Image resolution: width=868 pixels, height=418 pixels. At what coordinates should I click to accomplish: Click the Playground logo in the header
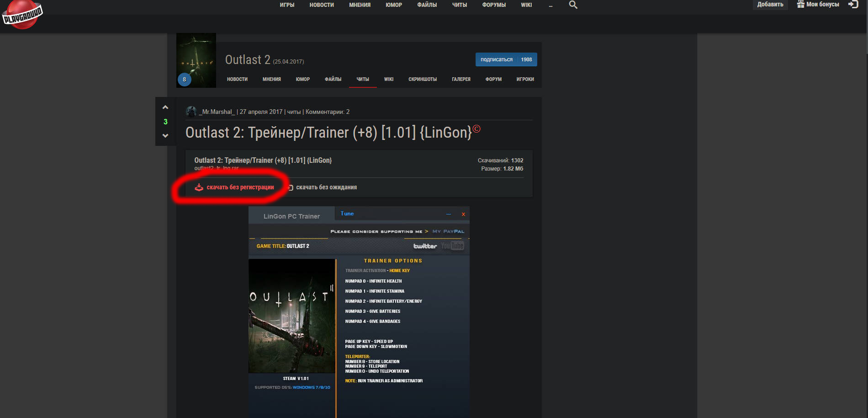pyautogui.click(x=22, y=15)
